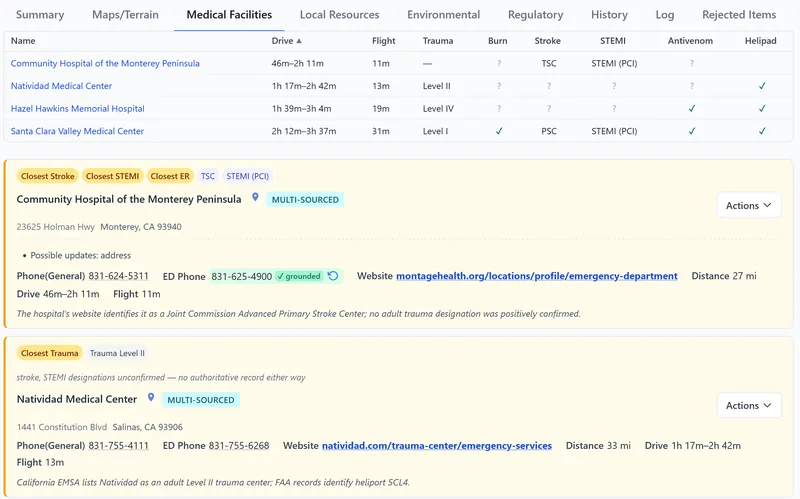Click 'Distance 33 mi' value
800x499 pixels.
[x=598, y=445]
